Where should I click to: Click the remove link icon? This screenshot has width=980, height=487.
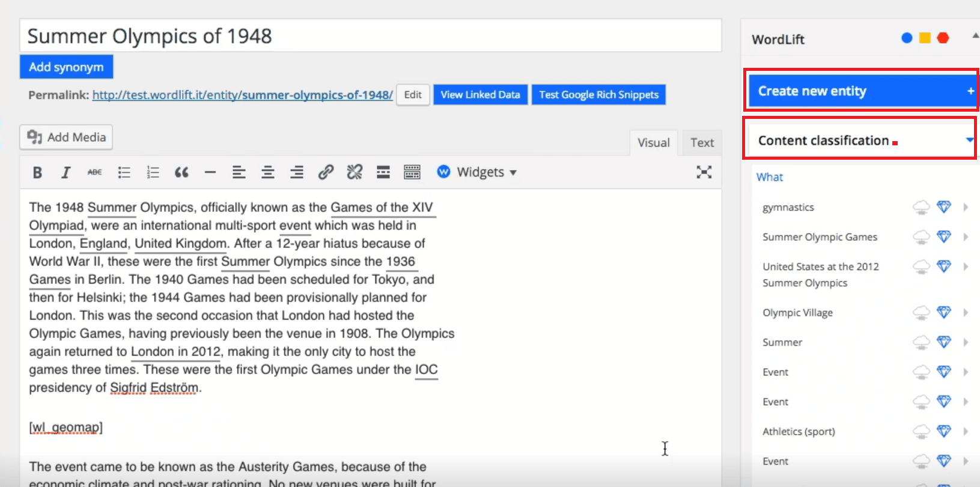pyautogui.click(x=355, y=173)
